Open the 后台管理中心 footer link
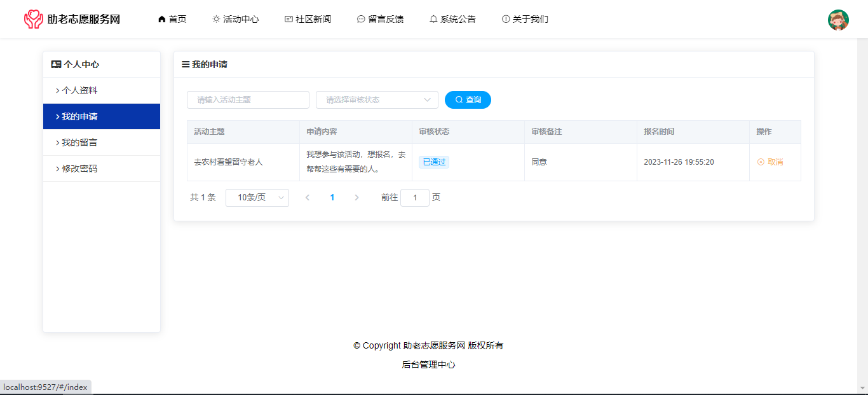 tap(428, 364)
